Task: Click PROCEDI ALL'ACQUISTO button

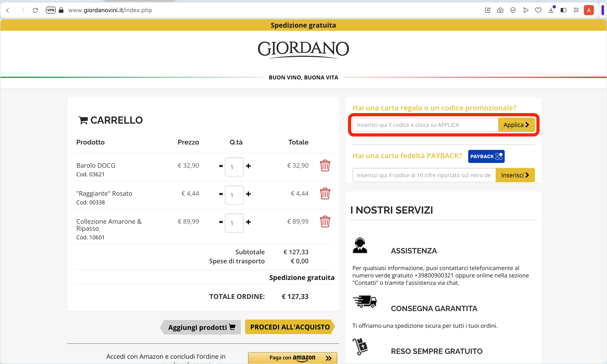Action: coord(290,327)
